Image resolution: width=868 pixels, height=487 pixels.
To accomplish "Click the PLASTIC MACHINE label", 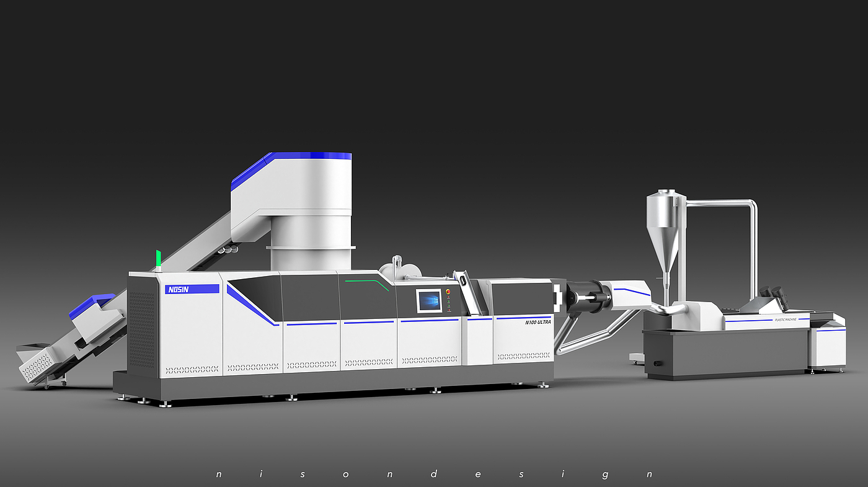I will [786, 319].
